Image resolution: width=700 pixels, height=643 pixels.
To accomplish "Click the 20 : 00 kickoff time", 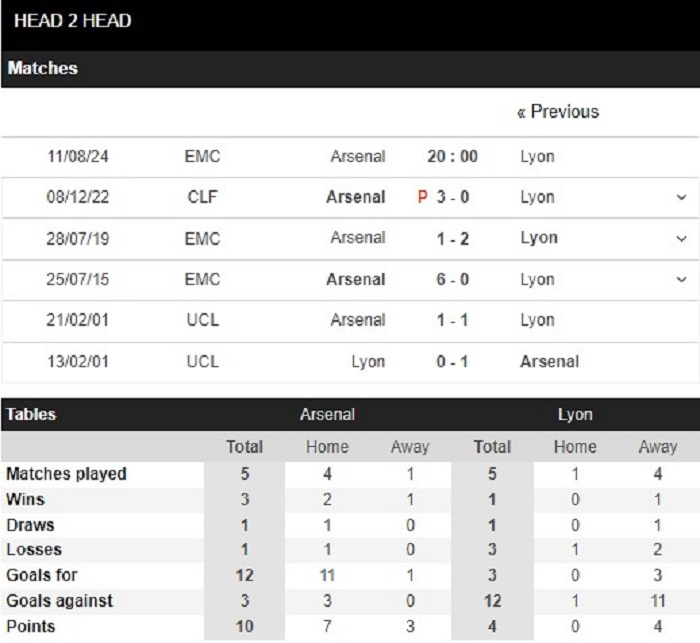I will 453,156.
